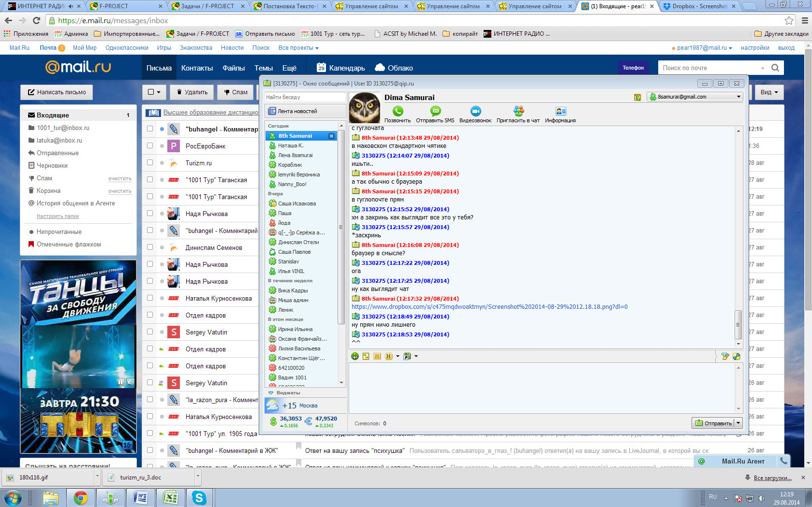This screenshot has width=812, height=507.
Task: Open the Все проекты dropdown
Action: [298, 48]
